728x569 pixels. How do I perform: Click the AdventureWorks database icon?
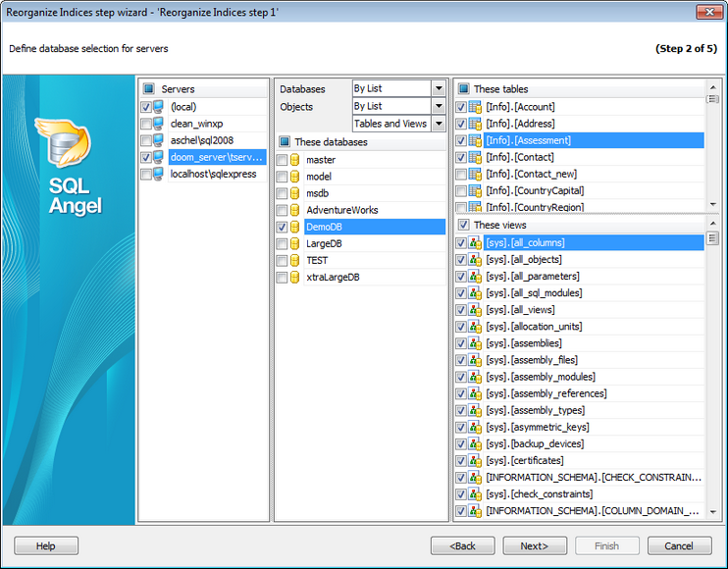tap(294, 210)
